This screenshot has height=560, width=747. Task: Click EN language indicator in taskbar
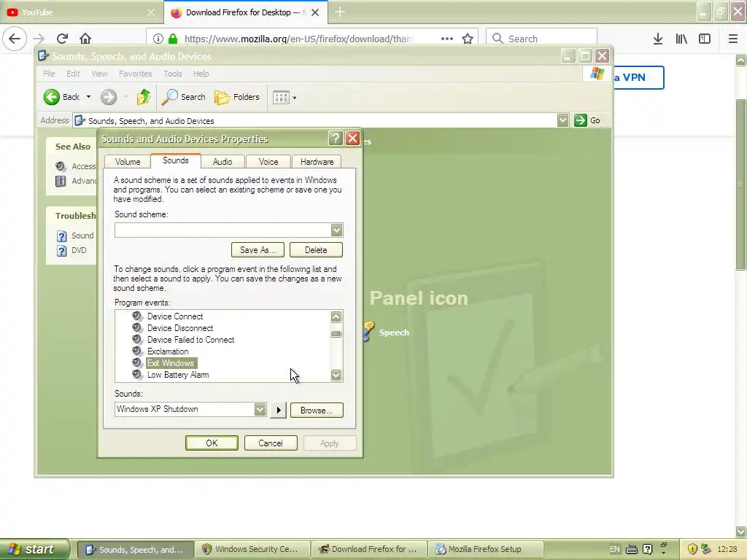[614, 549]
